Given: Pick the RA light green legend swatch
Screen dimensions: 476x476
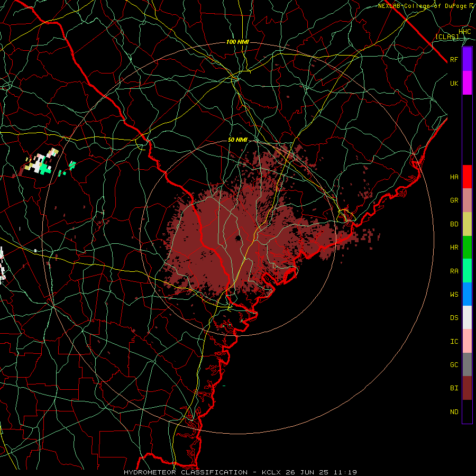Looking at the screenshot, I should pyautogui.click(x=467, y=271).
